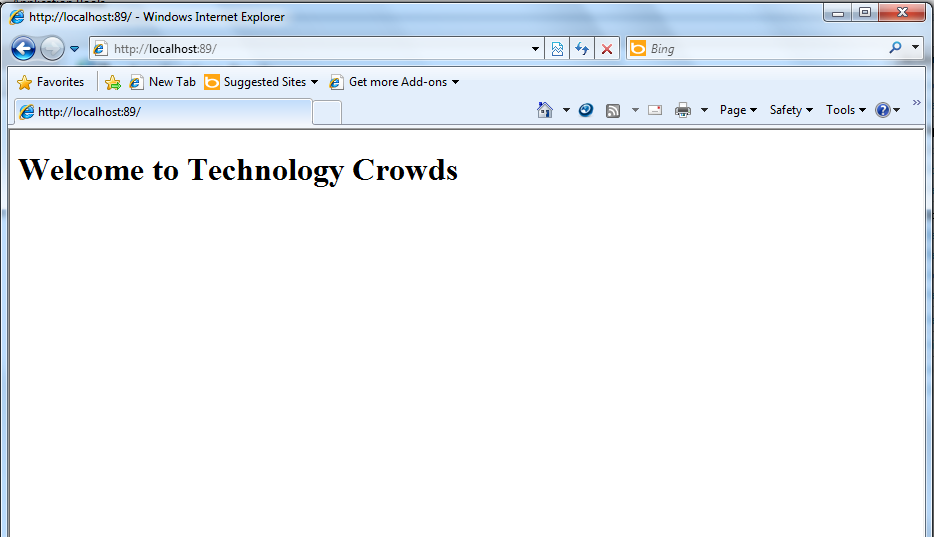Screen dimensions: 934x537
Task: Open the Tools menu
Action: coord(845,110)
